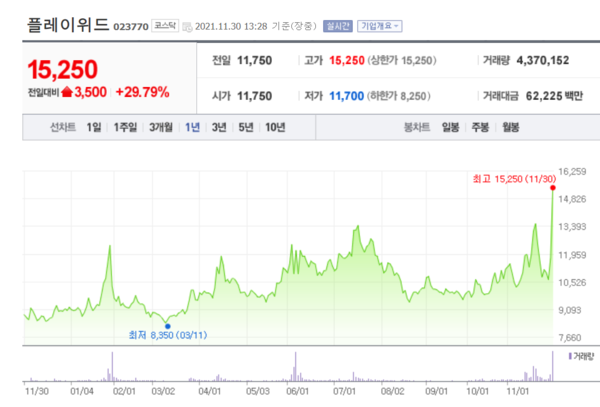The image size is (600, 407).
Task: Click the +29.79% change value
Action: tap(142, 92)
